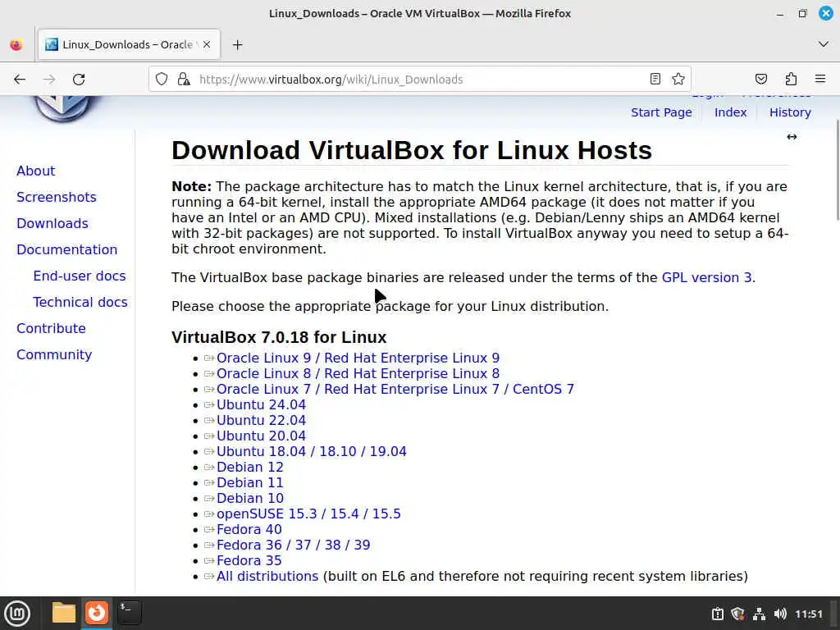Open Contribute sidebar link
Image resolution: width=840 pixels, height=630 pixels.
51,328
